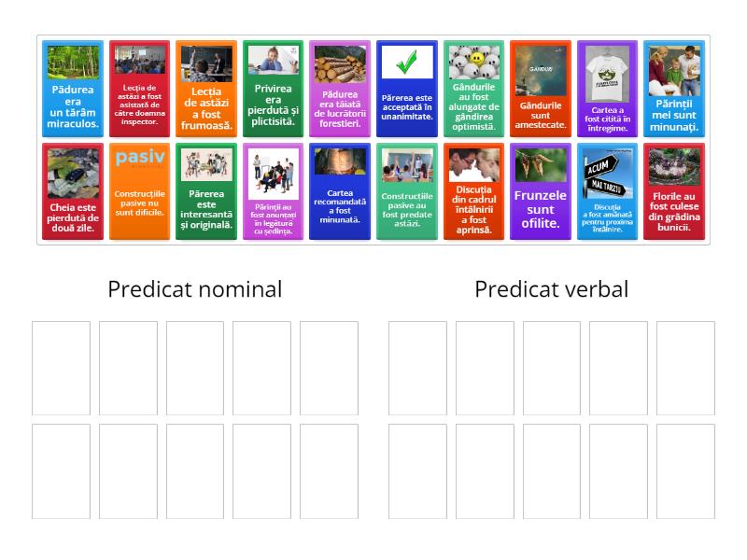The width and height of the screenshot is (747, 560).
Task: Click the card about lucrătorii forestieri
Action: pyautogui.click(x=340, y=89)
